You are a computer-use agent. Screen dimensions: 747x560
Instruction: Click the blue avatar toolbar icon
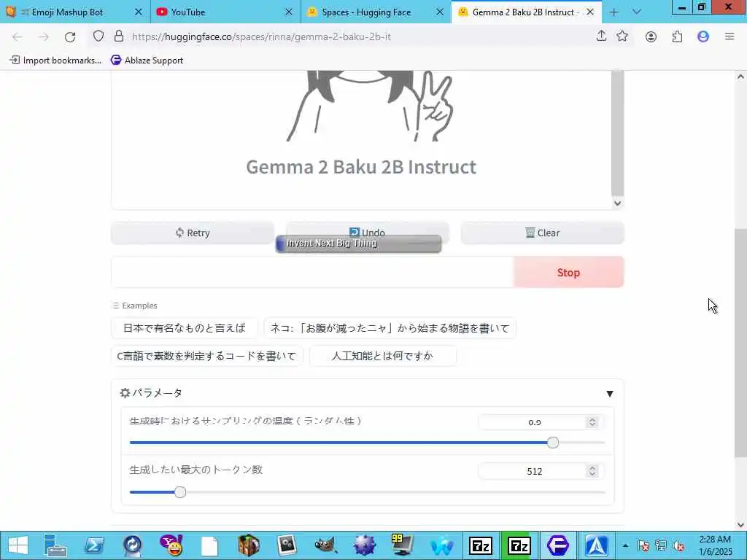[703, 36]
